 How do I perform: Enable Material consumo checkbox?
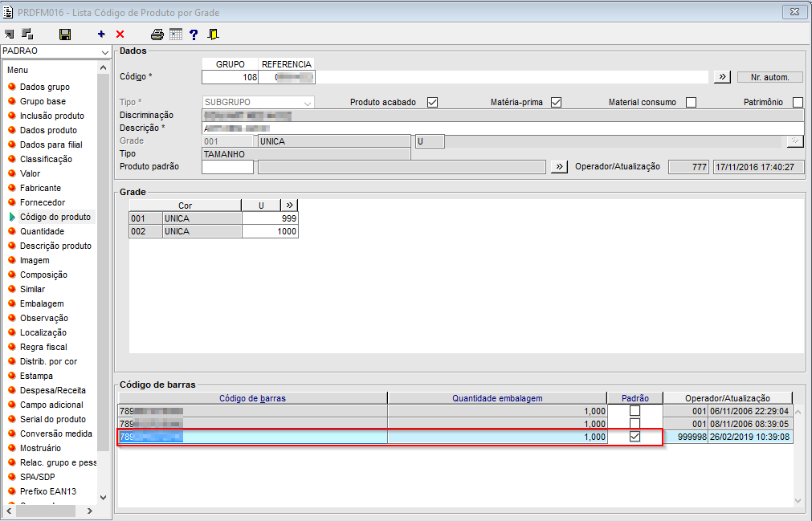pos(691,103)
